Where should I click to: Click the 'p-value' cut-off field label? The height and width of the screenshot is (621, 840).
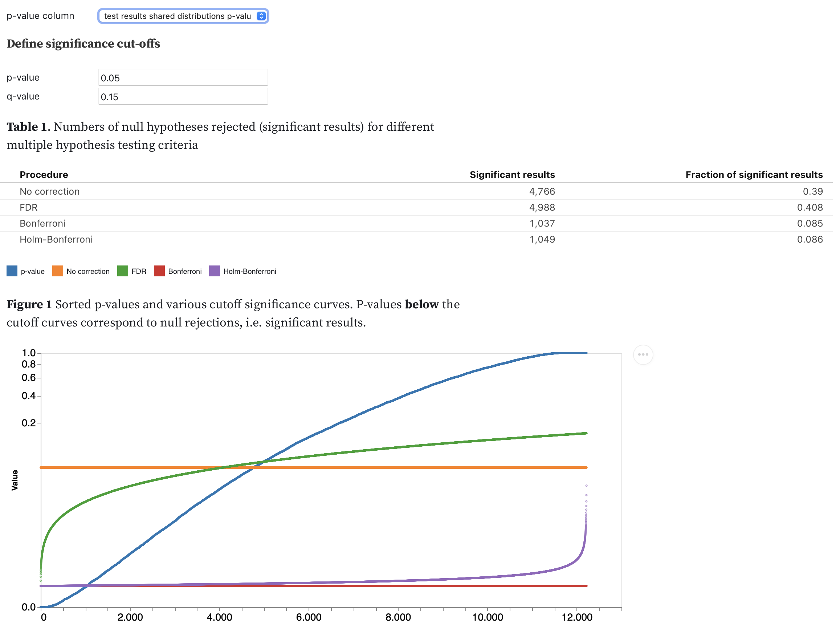23,78
